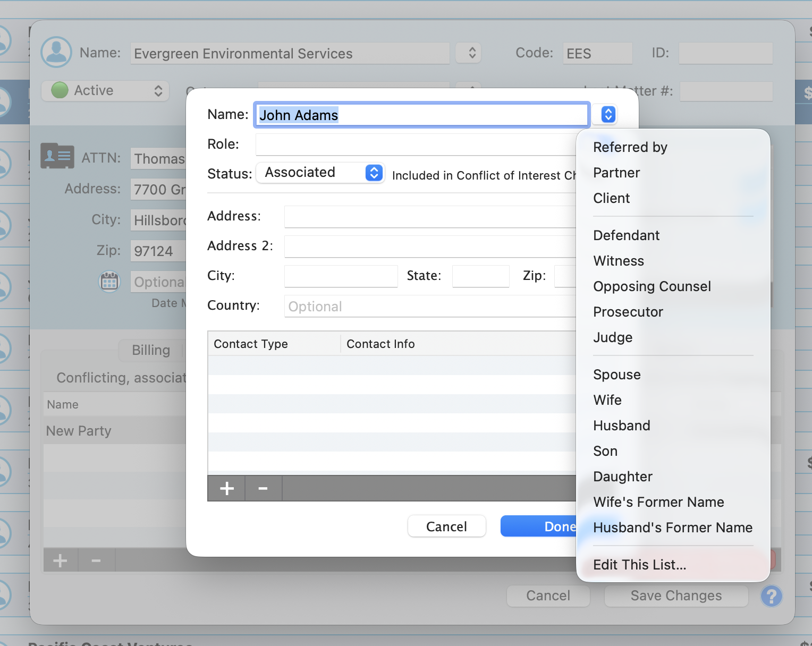Switch to the Billing tab
The height and width of the screenshot is (646, 812).
pyautogui.click(x=151, y=350)
